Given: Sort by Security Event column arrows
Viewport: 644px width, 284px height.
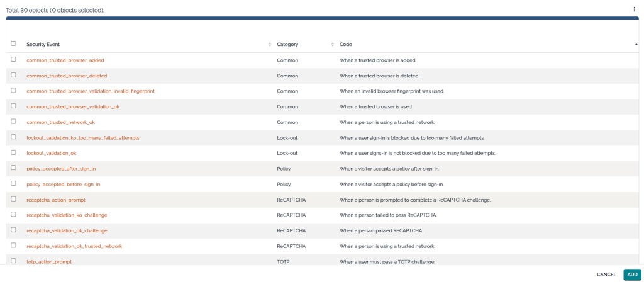Looking at the screenshot, I should [x=270, y=45].
